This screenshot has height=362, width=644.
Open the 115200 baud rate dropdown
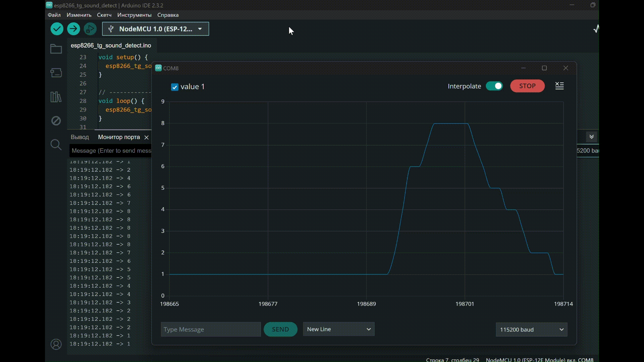point(531,329)
